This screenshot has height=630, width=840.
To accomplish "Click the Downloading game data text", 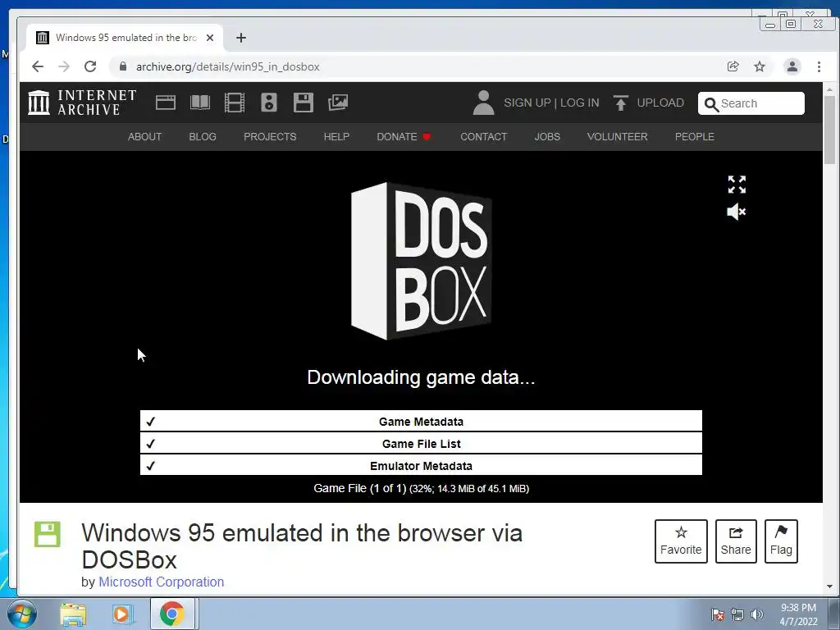I will tap(421, 377).
